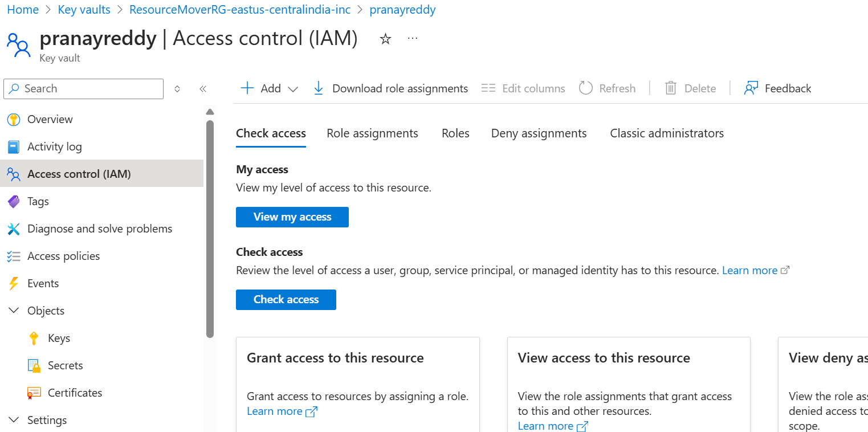This screenshot has width=868, height=432.
Task: Open Learn more in View access card
Action: [545, 426]
